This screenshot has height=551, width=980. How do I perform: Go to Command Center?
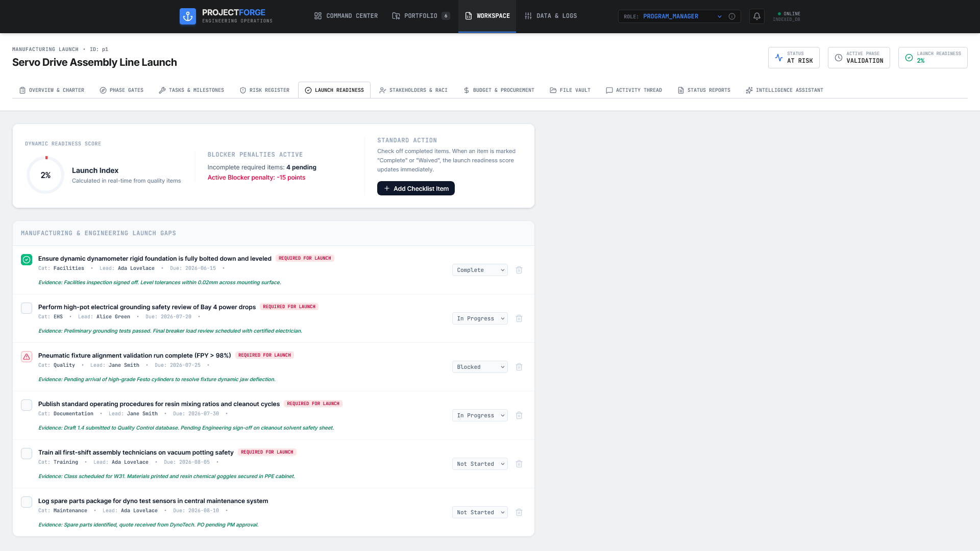point(346,16)
